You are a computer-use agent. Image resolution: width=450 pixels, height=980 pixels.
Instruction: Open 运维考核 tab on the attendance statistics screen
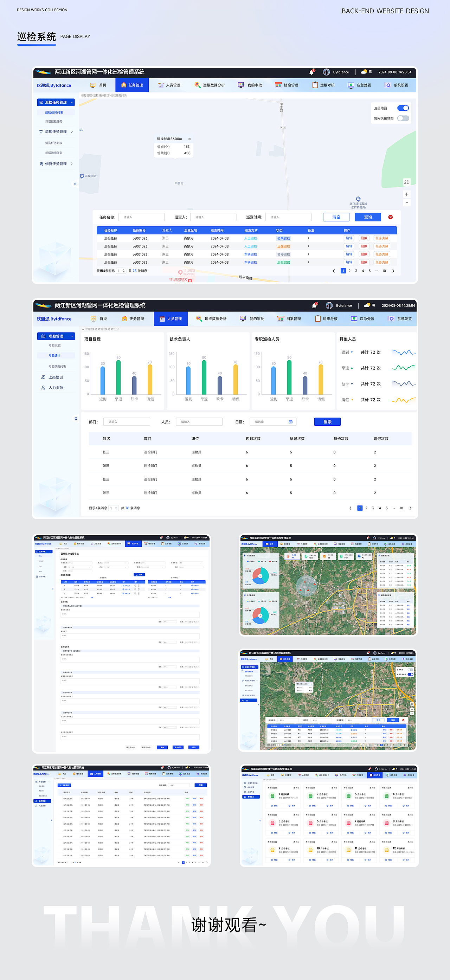pos(326,319)
